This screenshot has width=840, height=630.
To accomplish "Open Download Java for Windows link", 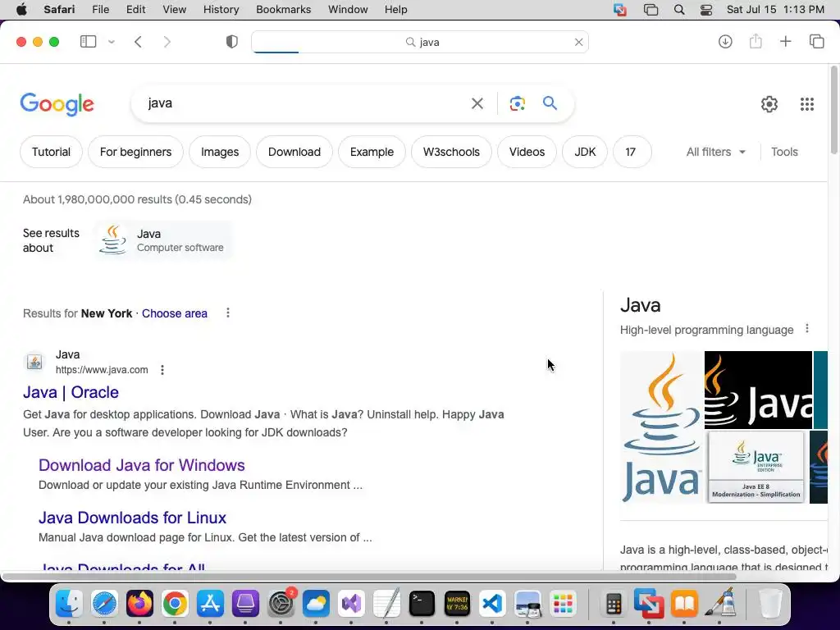I will 141,465.
